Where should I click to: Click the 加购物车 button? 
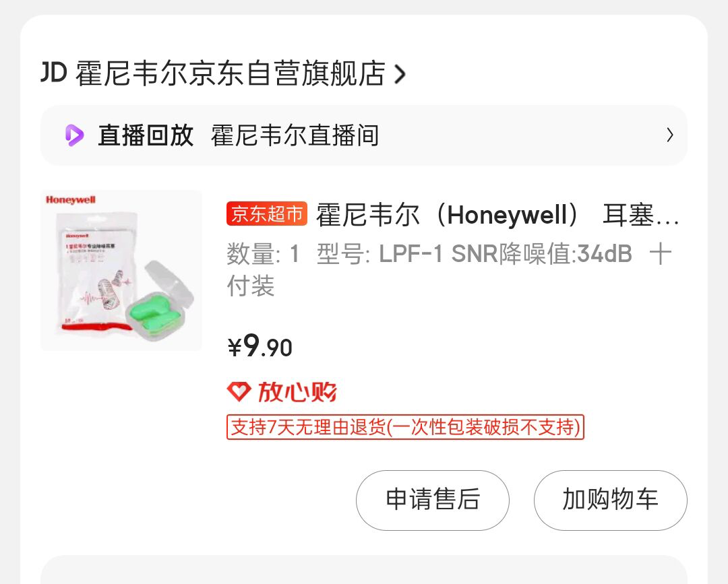coord(611,500)
